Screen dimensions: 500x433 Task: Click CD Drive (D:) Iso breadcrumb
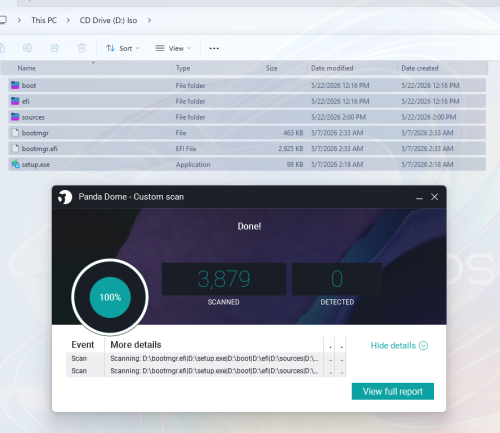(x=108, y=20)
